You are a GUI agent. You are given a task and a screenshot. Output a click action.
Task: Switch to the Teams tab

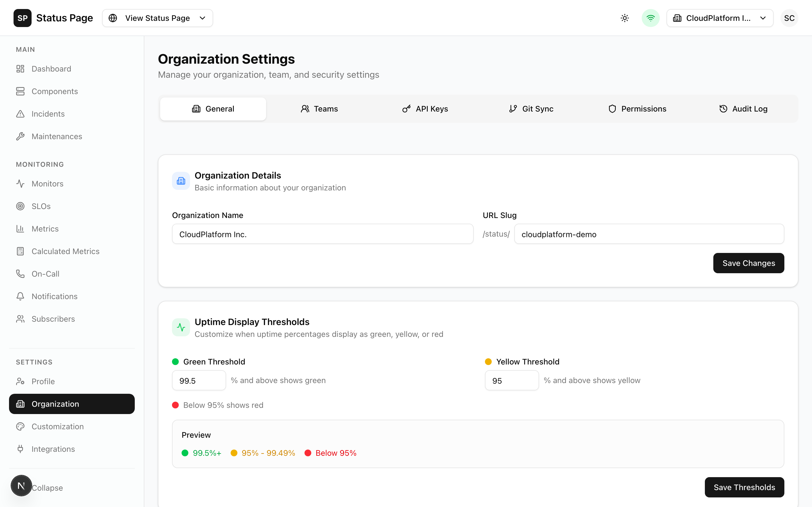pos(319,109)
